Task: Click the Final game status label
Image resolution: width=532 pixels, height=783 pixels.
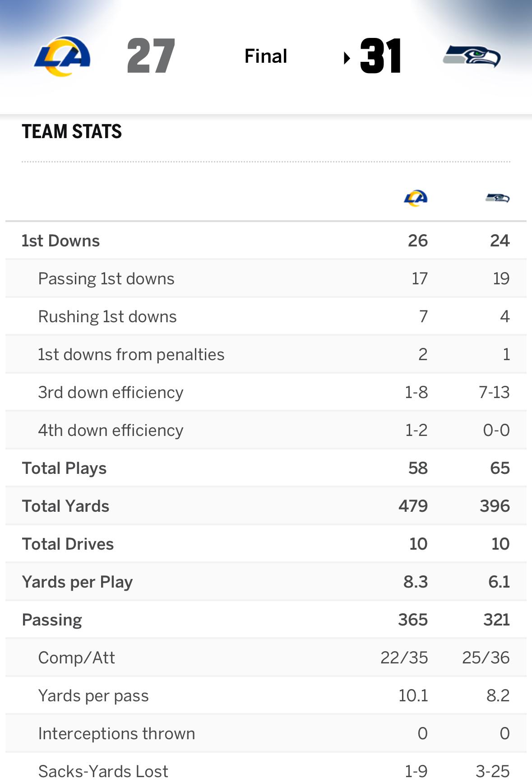Action: tap(266, 56)
